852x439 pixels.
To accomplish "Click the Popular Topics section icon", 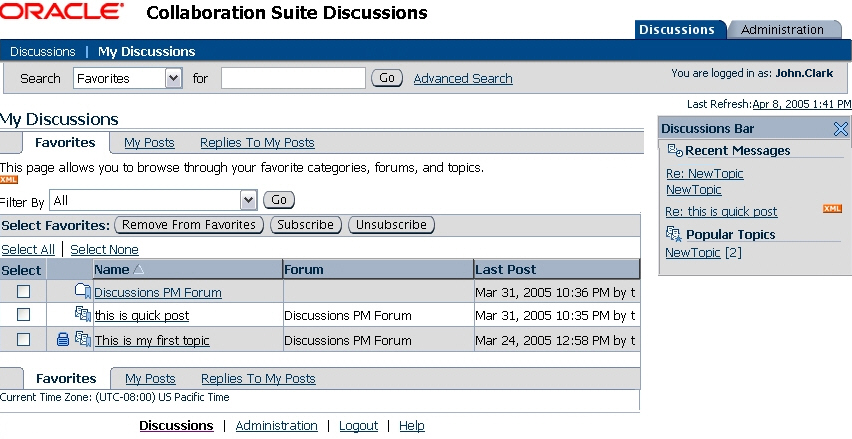I will (675, 234).
